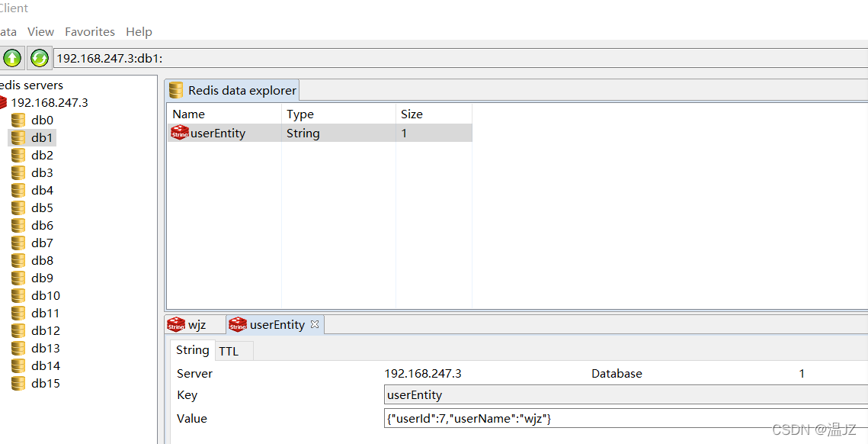Select db4 in the server tree
The height and width of the screenshot is (444, 868).
42,190
